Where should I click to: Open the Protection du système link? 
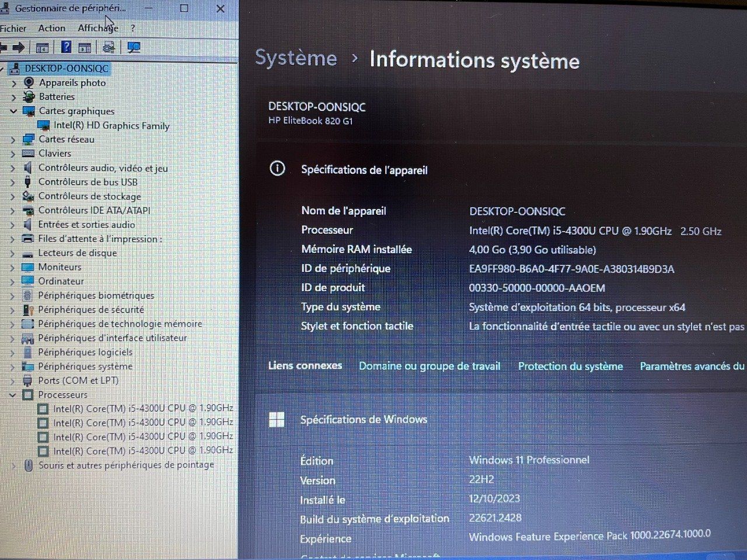570,366
